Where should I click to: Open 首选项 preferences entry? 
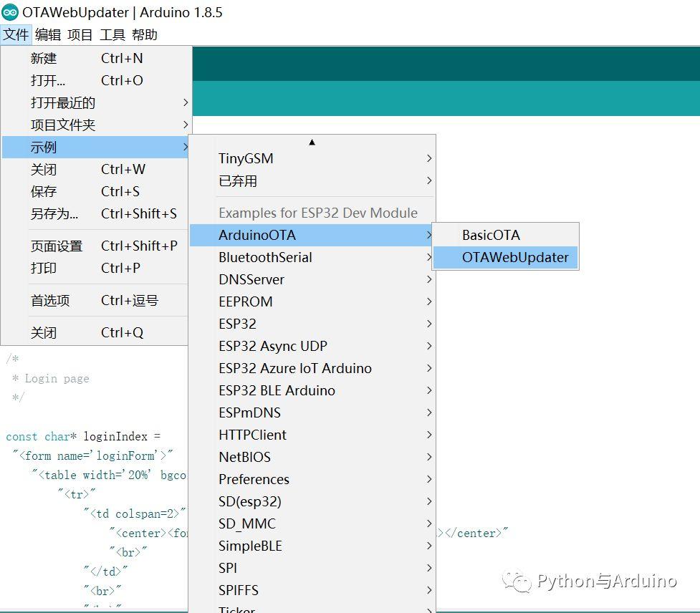click(x=95, y=301)
